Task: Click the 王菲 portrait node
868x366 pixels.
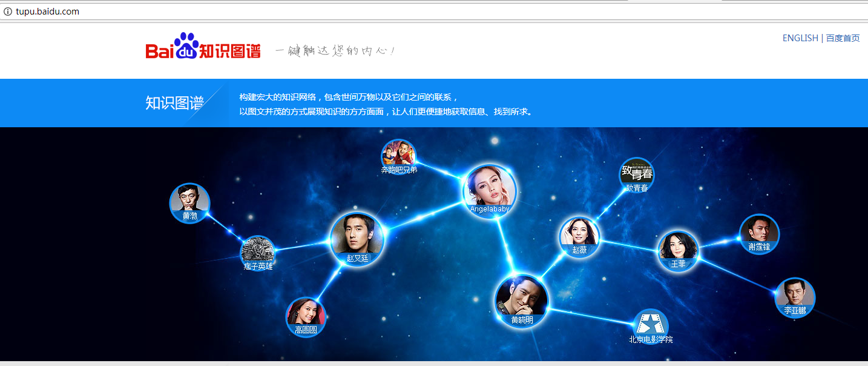Action: coord(678,251)
